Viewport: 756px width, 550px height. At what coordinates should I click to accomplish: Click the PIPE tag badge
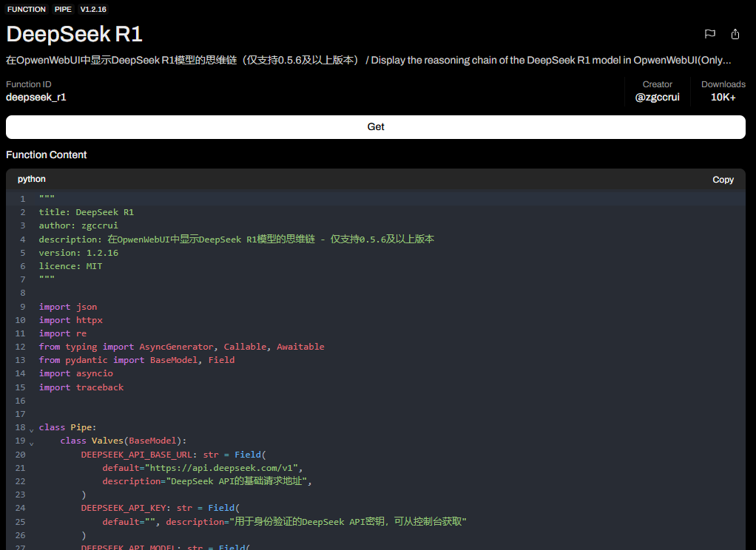[x=63, y=9]
